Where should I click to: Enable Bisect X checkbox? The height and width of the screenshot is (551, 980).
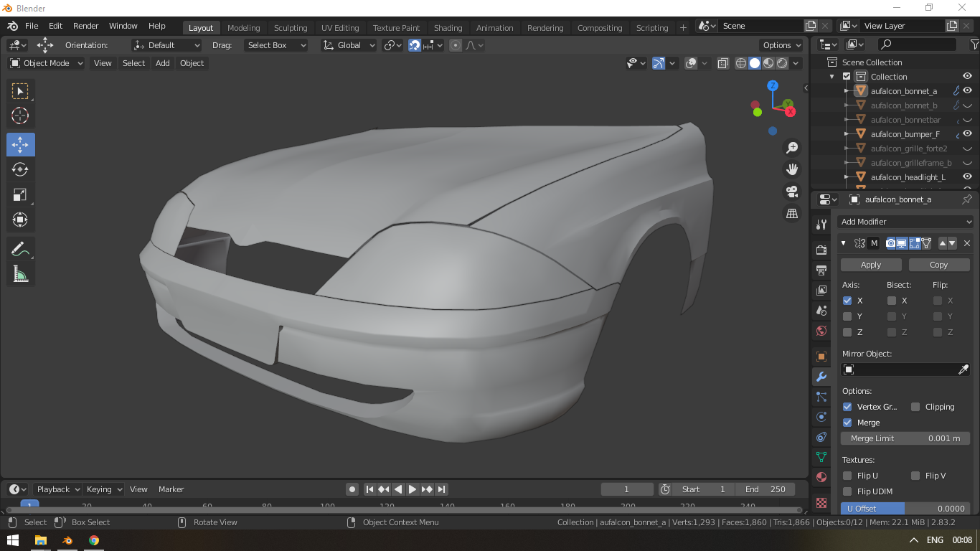pos(892,301)
